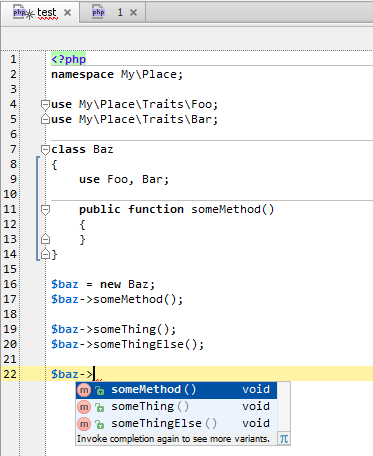373x456 pixels.
Task: Click the PHP file icon on tab 1
Action: click(x=98, y=12)
